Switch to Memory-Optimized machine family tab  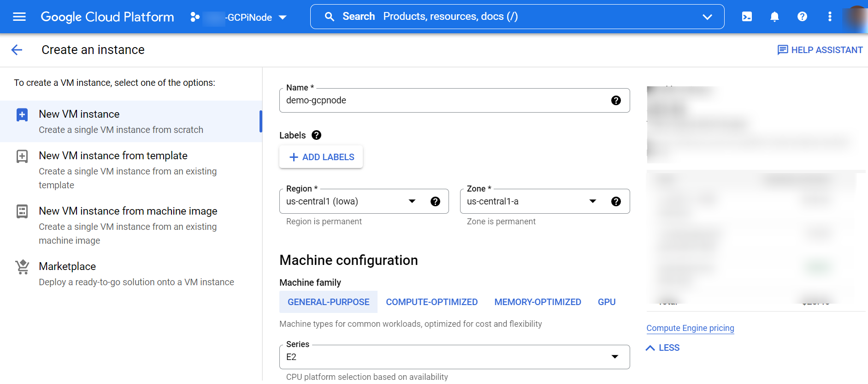[x=537, y=302]
